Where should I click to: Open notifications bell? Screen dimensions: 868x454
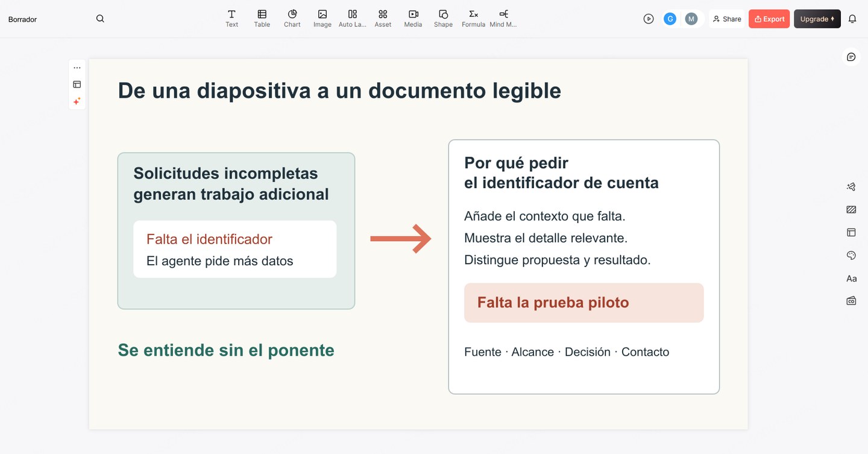point(852,19)
